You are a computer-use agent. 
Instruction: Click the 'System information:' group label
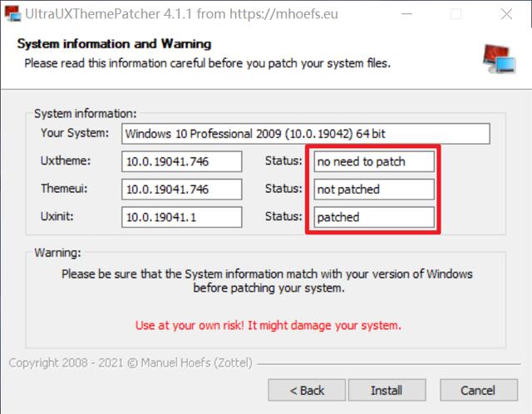point(86,114)
